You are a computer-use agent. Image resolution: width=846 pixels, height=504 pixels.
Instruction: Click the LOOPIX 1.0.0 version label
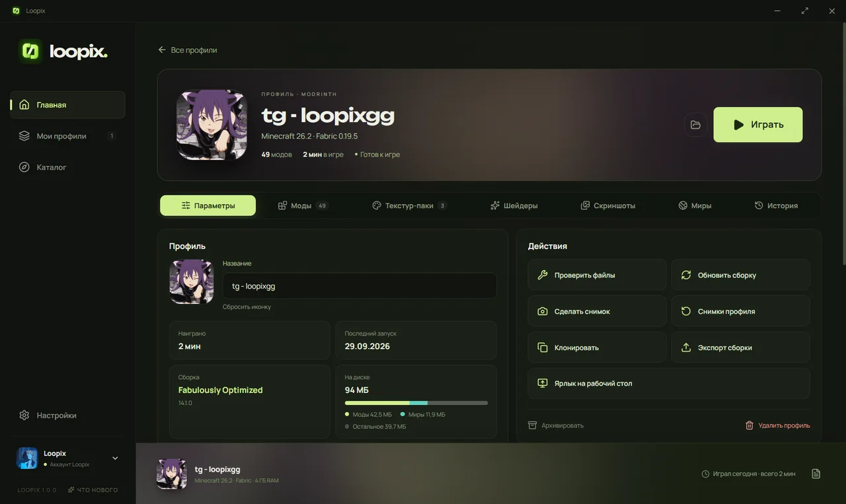pos(37,490)
